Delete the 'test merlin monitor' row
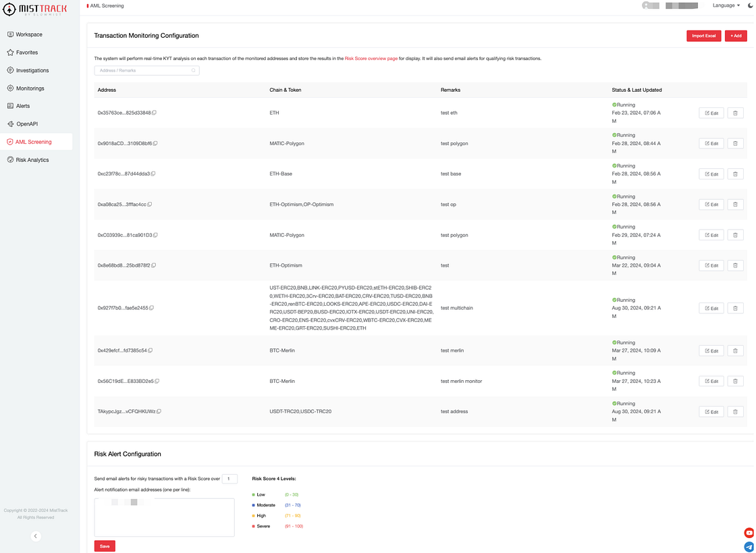The height and width of the screenshot is (553, 756). point(735,381)
